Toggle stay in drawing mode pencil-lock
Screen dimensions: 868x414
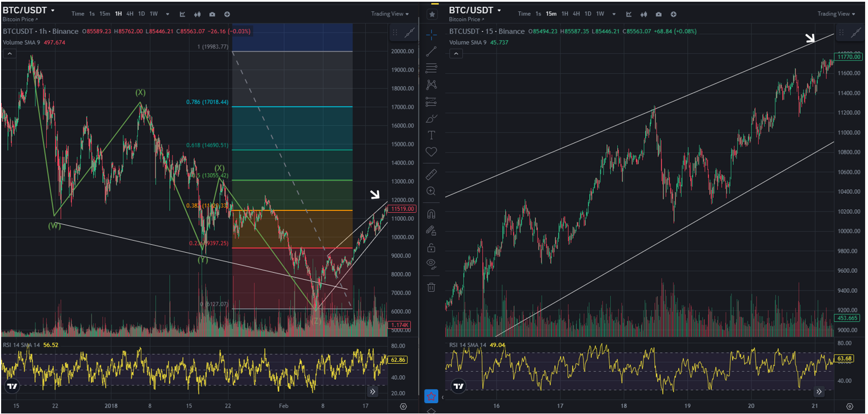431,230
